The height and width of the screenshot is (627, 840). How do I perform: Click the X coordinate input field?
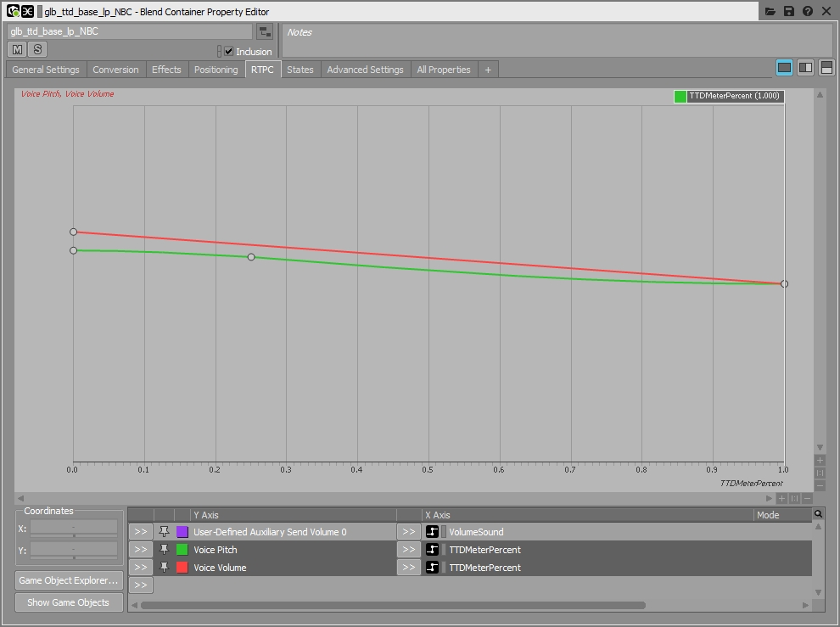74,529
